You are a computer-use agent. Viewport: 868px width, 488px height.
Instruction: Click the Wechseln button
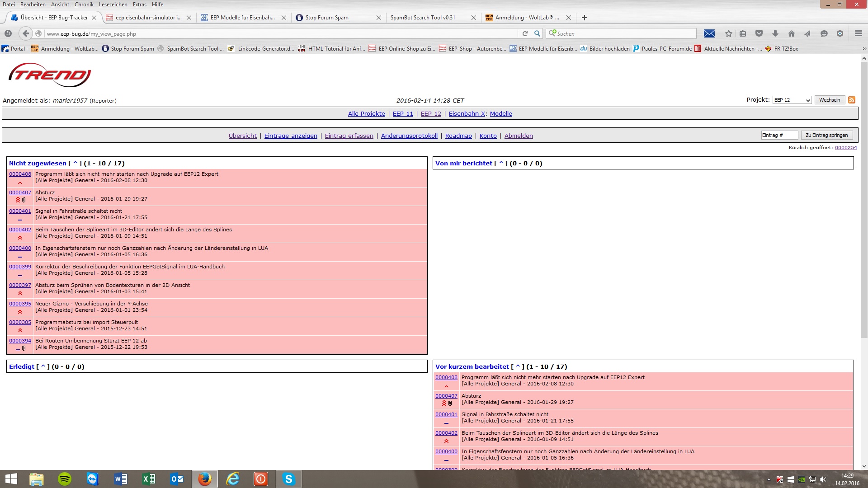coord(829,100)
